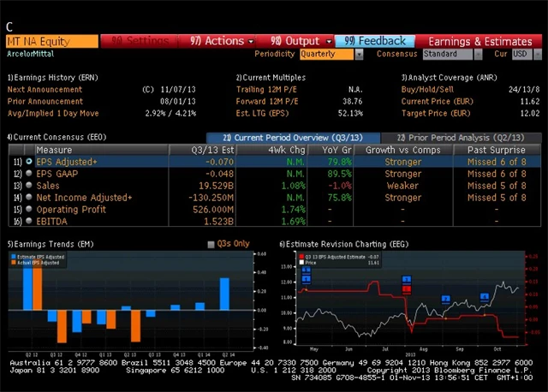The image size is (548, 392).
Task: Expand the 97) Actions menu arrow
Action: click(x=251, y=42)
